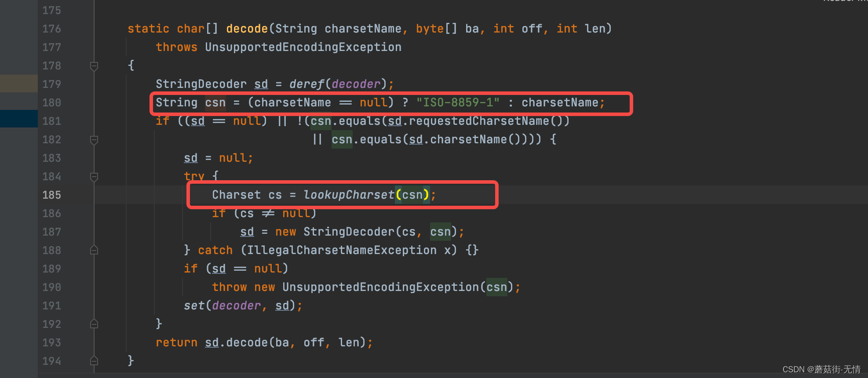Click 'sd.decode' call on line 193
This screenshot has width=868, height=378.
click(236, 343)
